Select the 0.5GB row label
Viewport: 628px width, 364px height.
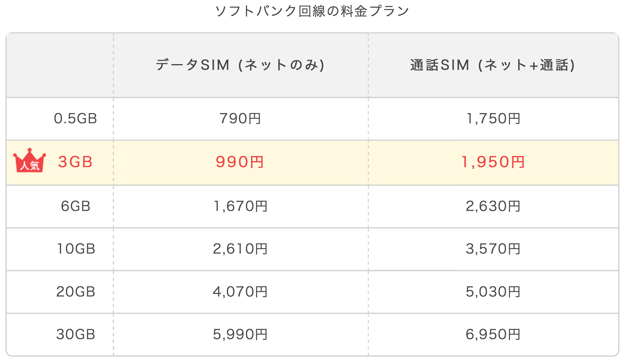point(76,119)
